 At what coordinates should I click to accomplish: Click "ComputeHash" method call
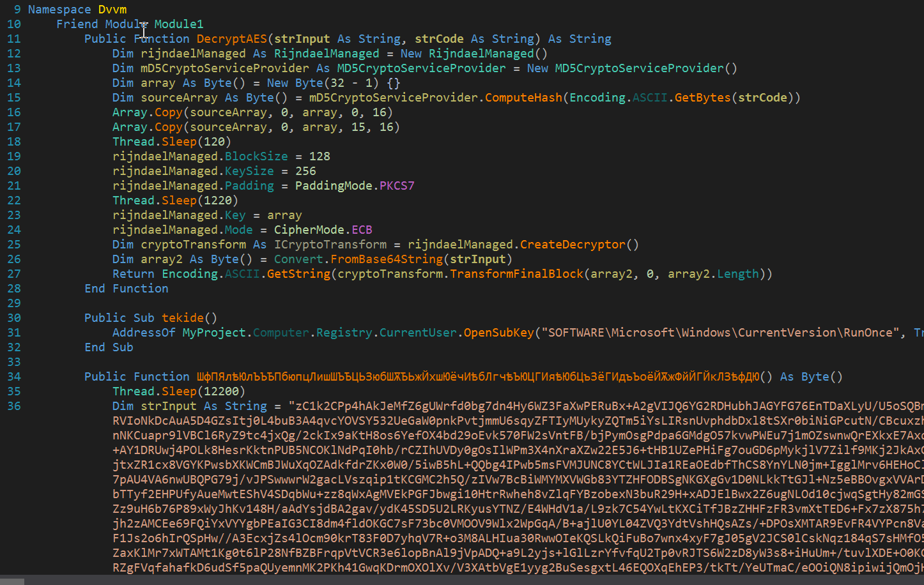[523, 98]
